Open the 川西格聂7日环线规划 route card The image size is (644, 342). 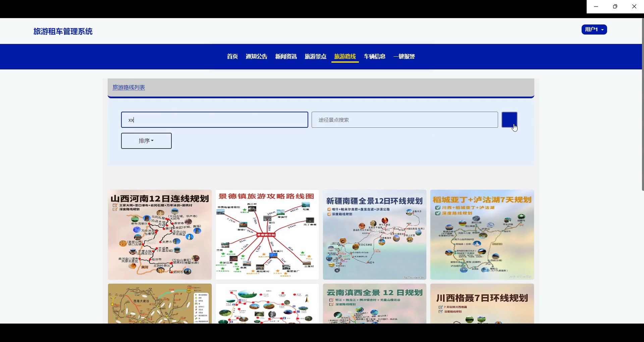click(x=482, y=303)
